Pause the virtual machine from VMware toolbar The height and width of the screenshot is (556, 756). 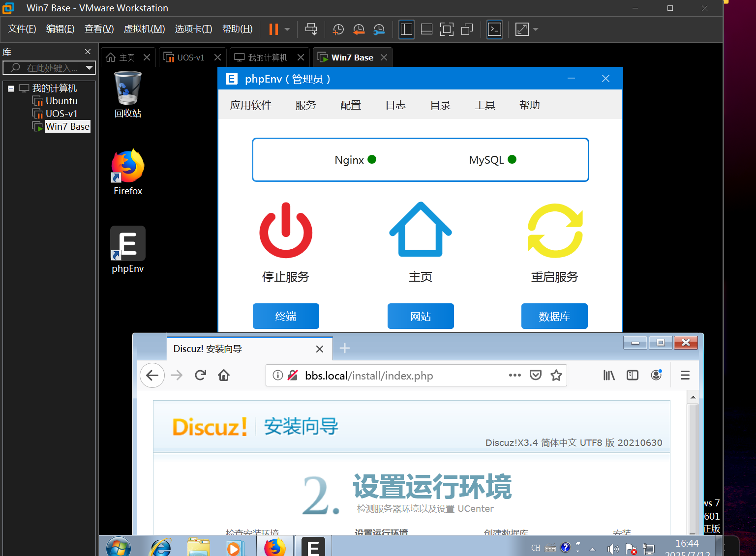pyautogui.click(x=273, y=29)
